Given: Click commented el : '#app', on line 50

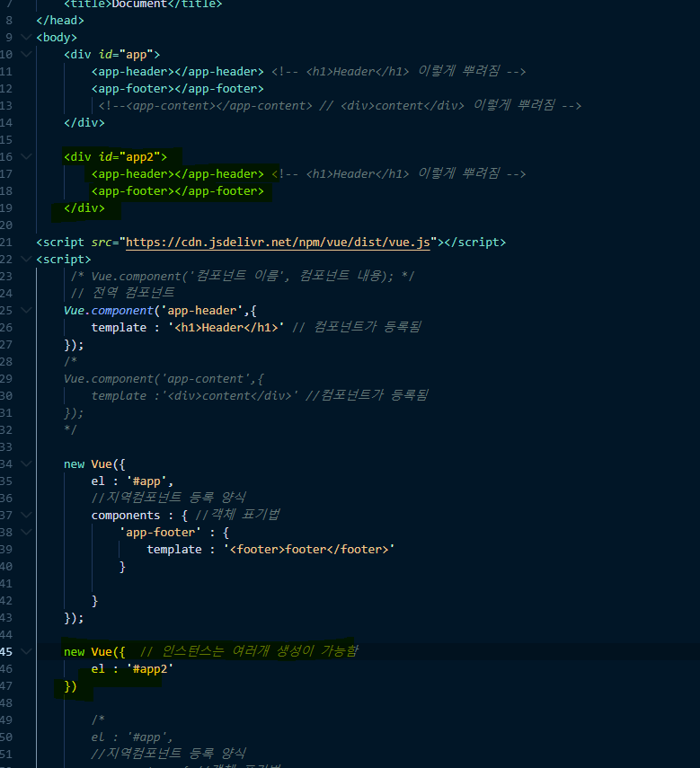Looking at the screenshot, I should (x=132, y=737).
